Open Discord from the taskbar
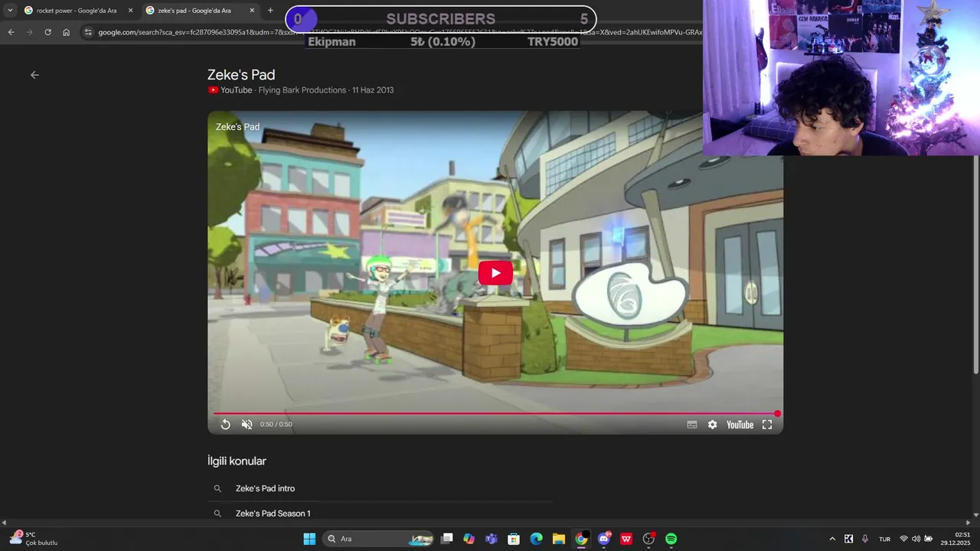Screen dimensions: 980x551 tap(604, 539)
